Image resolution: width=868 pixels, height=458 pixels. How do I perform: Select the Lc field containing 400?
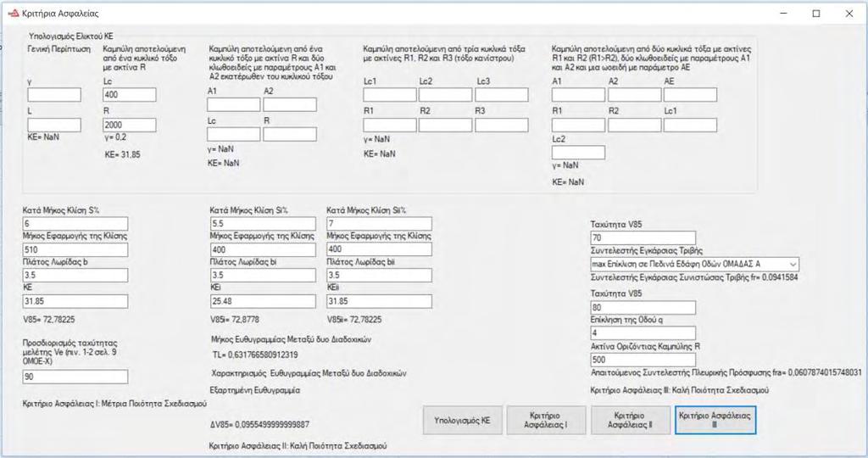pyautogui.click(x=130, y=95)
